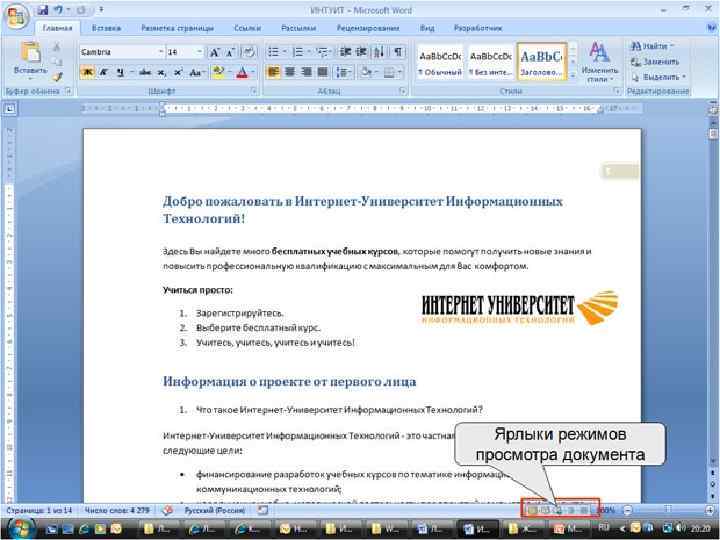Click the Replace (Заменить) icon
Screen dimensions: 720x540
(636, 62)
